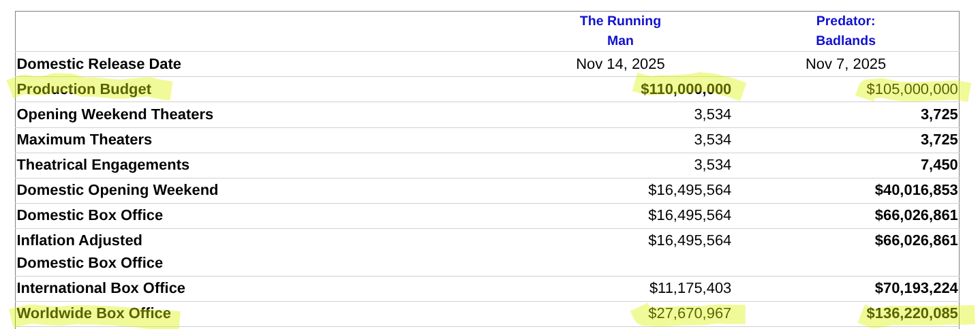Click the Nov 14, 2025 release date

[620, 64]
